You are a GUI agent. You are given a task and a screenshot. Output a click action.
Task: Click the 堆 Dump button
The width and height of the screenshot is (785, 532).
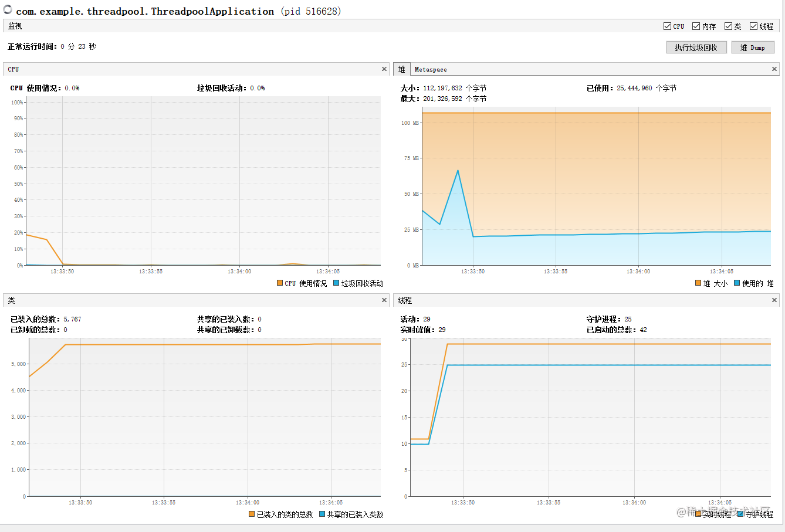[x=753, y=47]
